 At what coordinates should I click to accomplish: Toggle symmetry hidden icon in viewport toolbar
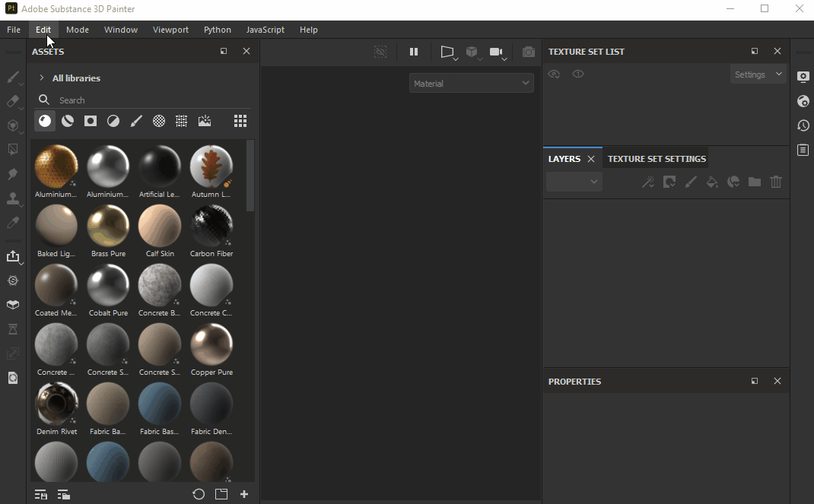coord(380,52)
